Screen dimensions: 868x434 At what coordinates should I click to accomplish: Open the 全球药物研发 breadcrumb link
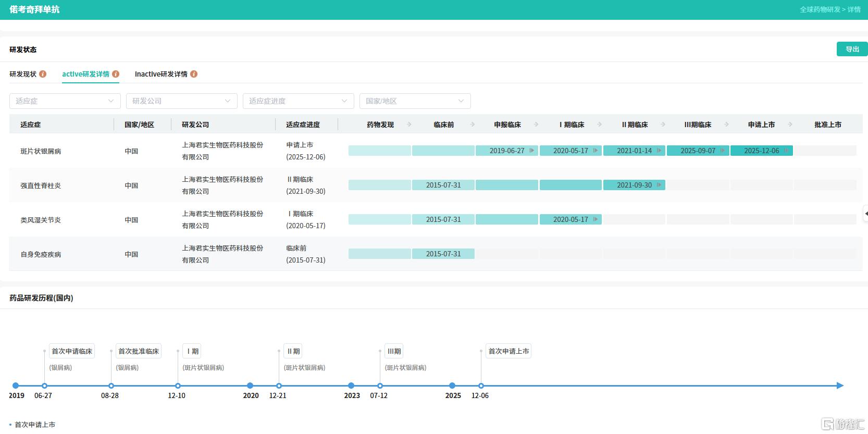[820, 9]
